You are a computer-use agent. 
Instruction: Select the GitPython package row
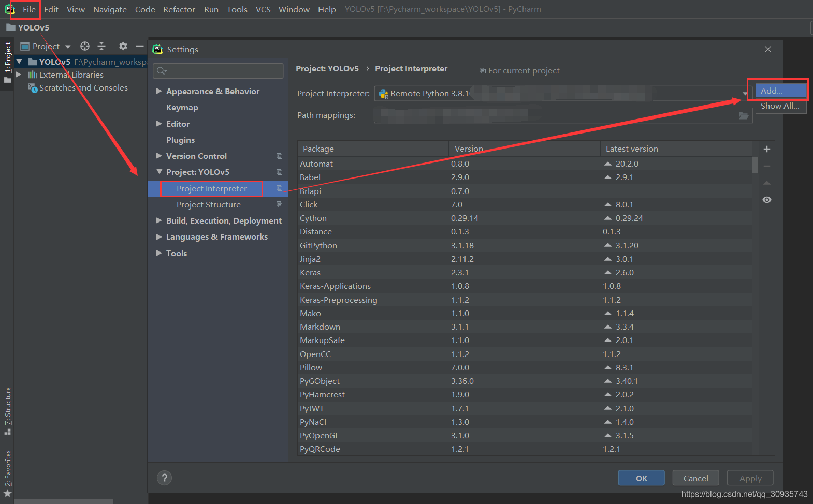coord(525,245)
